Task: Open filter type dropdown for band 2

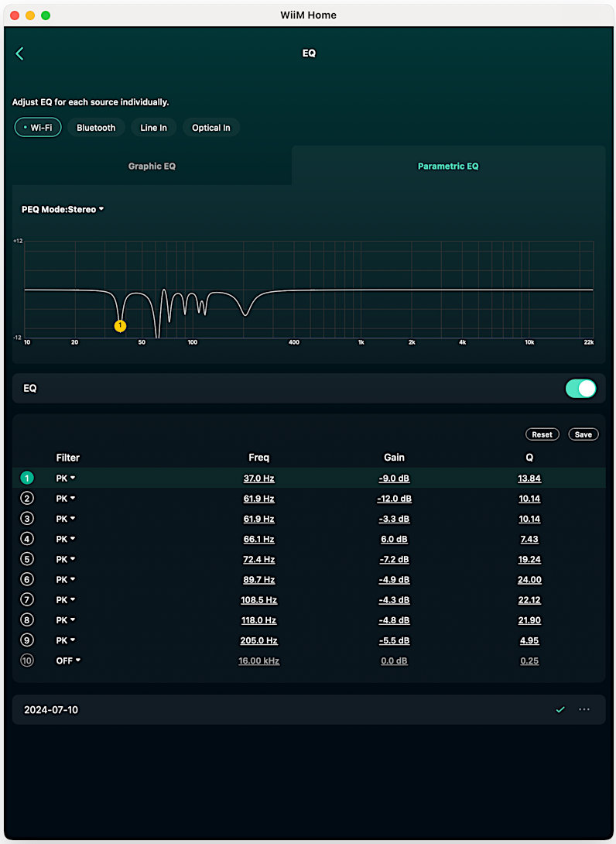Action: point(66,499)
